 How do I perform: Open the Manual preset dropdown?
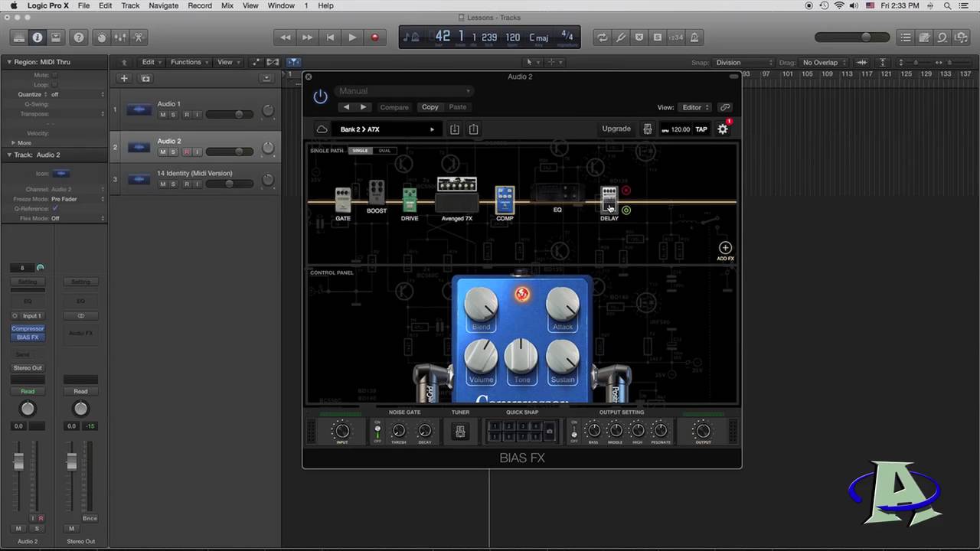point(404,91)
